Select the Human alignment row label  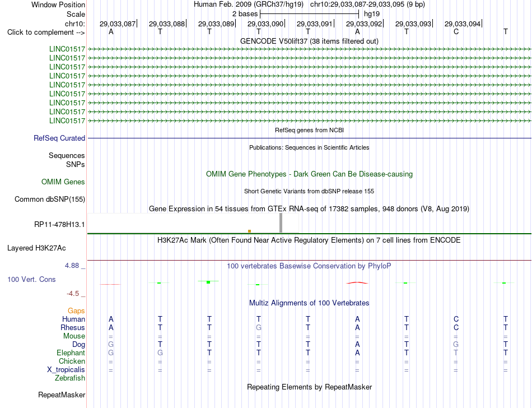click(x=73, y=319)
